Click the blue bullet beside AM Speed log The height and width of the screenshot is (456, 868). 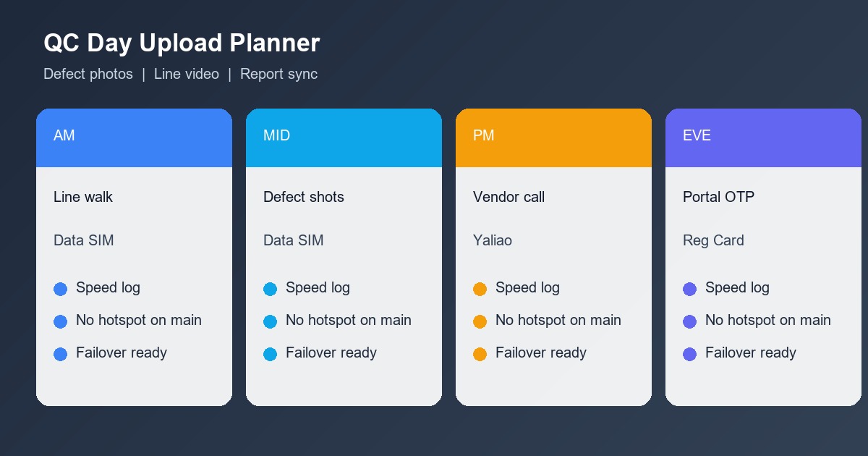point(61,289)
